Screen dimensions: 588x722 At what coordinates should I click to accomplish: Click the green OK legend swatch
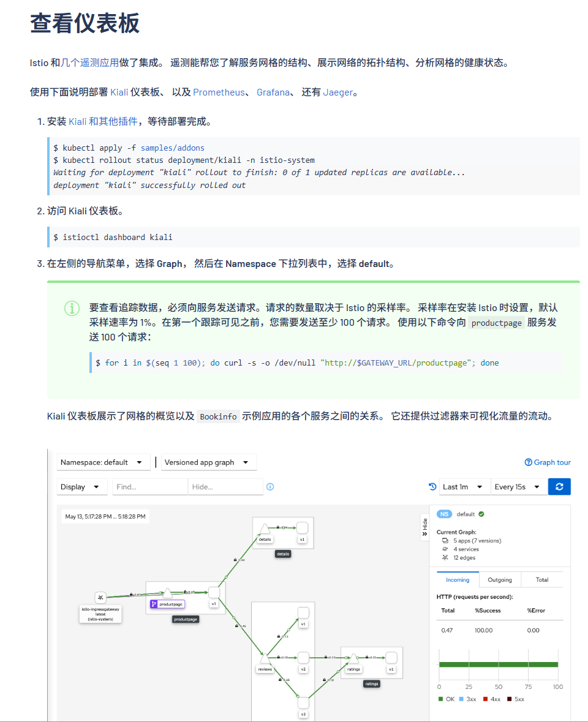click(x=441, y=699)
